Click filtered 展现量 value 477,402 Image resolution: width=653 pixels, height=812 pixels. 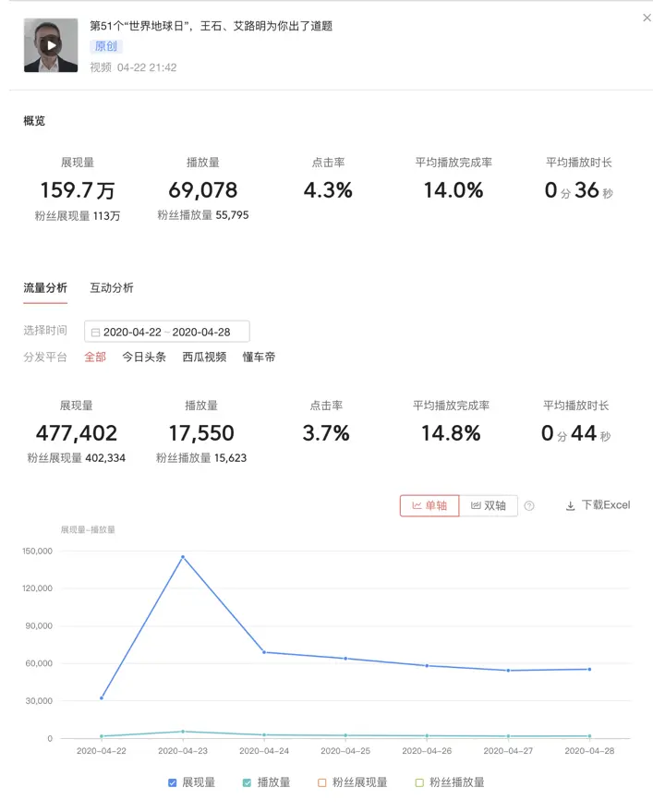pos(77,433)
